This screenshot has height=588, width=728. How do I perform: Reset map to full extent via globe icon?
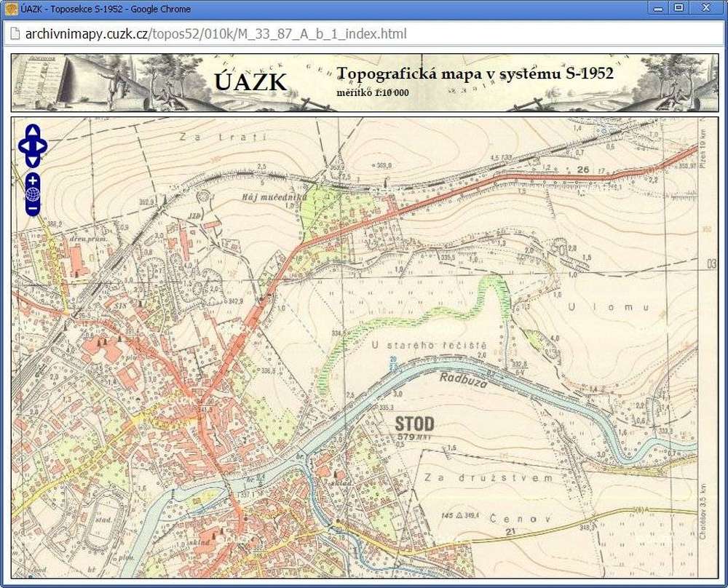(33, 194)
